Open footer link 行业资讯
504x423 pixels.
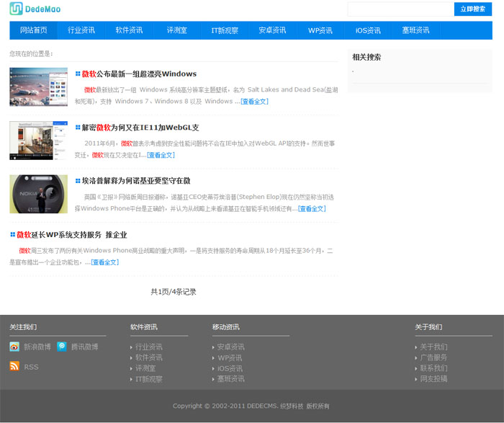point(148,347)
